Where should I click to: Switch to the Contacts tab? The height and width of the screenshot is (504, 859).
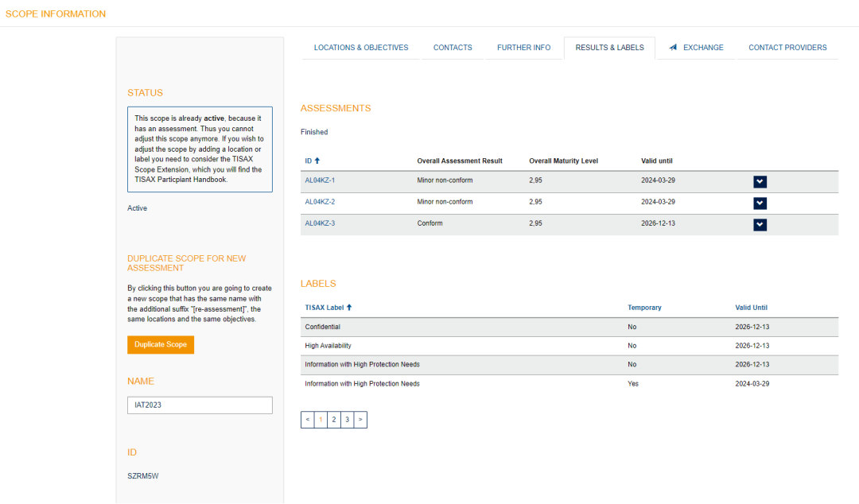click(453, 48)
